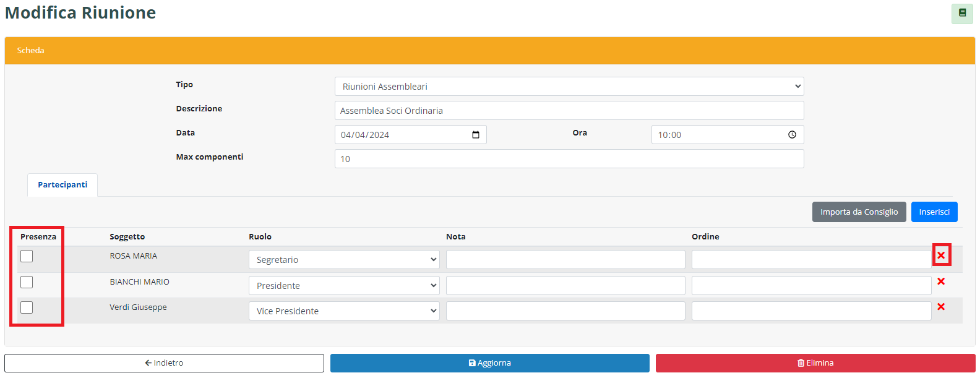Mark BIANCHI MARIO as present

27,282
